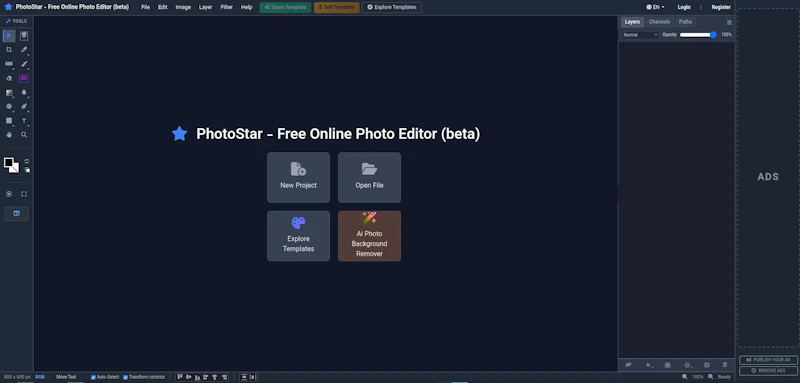The height and width of the screenshot is (383, 800).
Task: Click the foreground black color swatch
Action: (9, 163)
